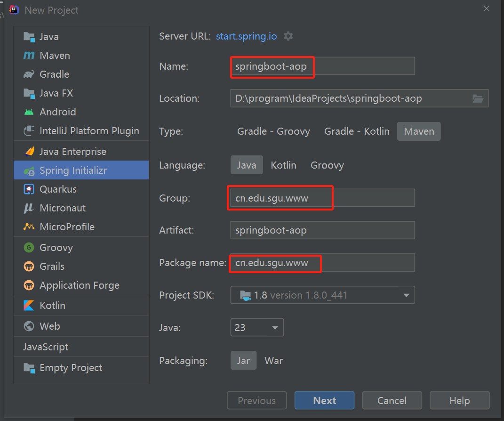Select Empty Project in sidebar list
Image resolution: width=504 pixels, height=421 pixels.
81,368
